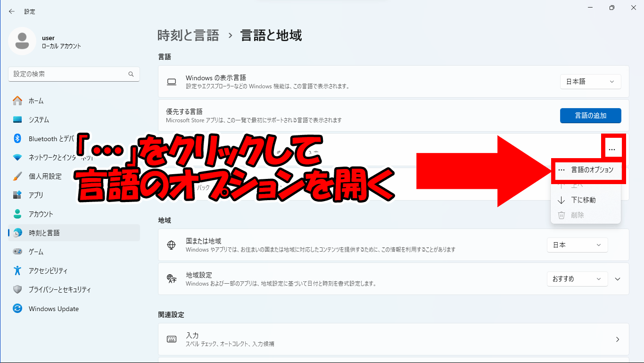Open the 国または地域 dropdown showing 日本
Viewport: 644px width, 363px height.
(577, 245)
